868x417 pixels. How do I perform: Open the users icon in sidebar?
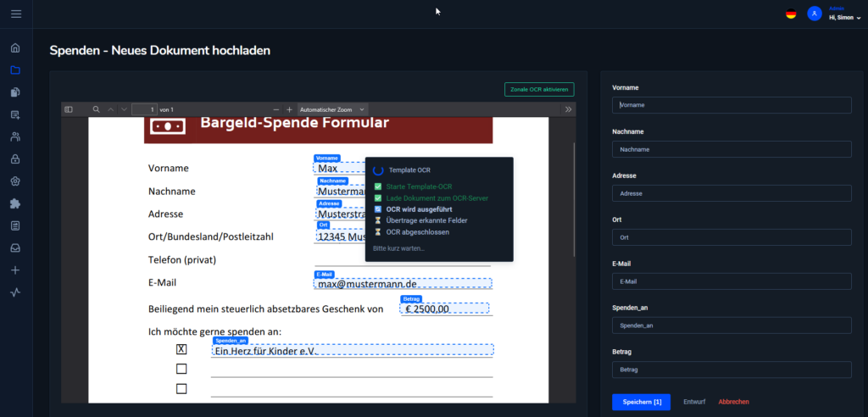click(15, 136)
